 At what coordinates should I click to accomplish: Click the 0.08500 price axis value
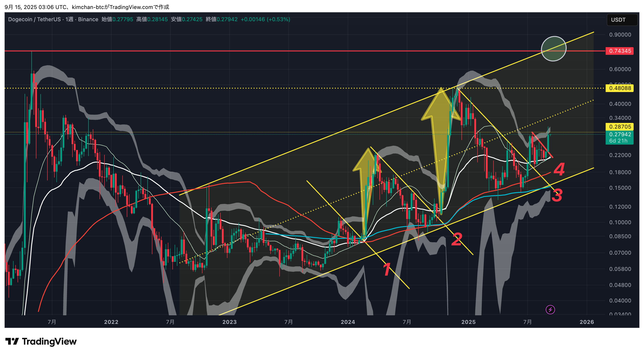click(620, 236)
